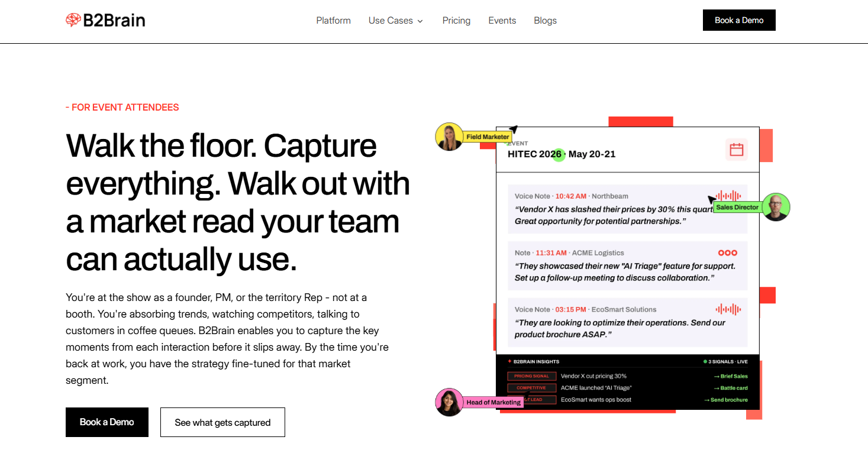This screenshot has width=868, height=453.
Task: Click the Brief Sales action
Action: point(731,376)
